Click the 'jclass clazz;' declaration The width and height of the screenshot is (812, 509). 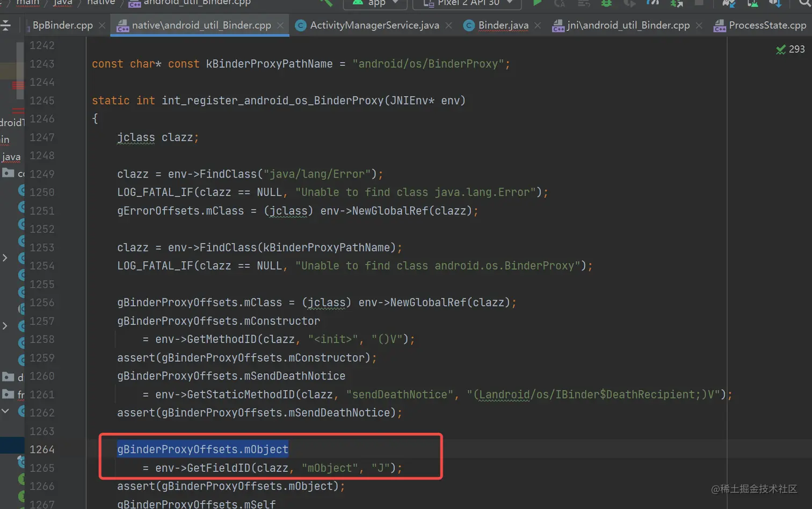tap(158, 137)
